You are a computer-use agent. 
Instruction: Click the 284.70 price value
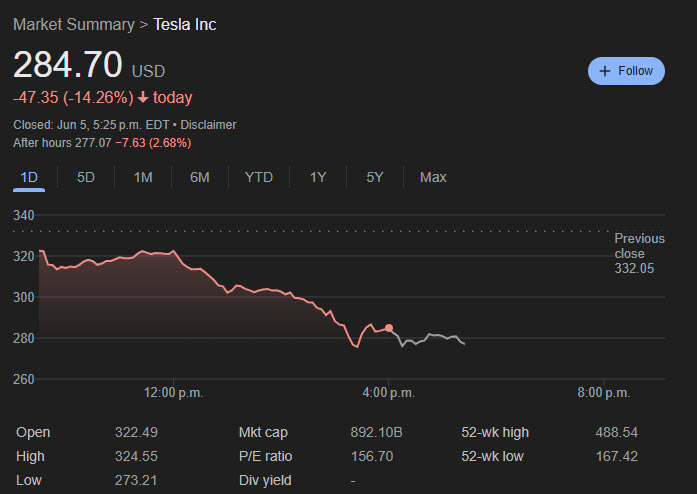tap(67, 66)
